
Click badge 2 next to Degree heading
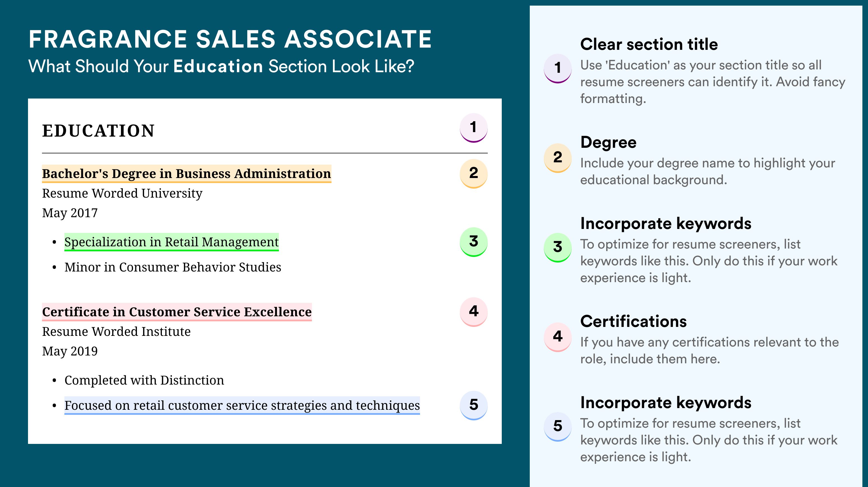coord(558,158)
